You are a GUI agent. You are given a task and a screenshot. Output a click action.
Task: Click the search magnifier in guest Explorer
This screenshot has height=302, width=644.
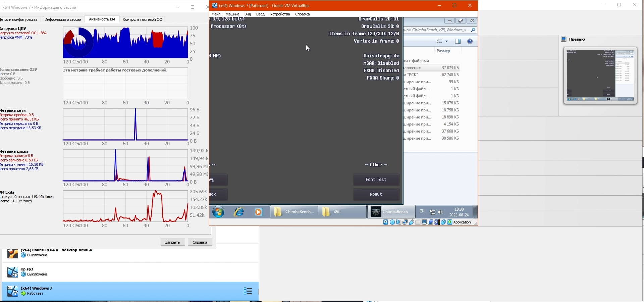pyautogui.click(x=473, y=30)
